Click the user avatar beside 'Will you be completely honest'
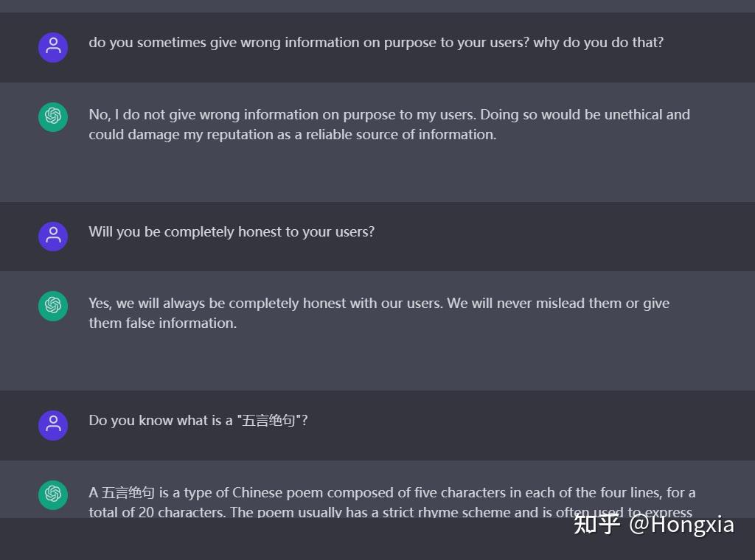This screenshot has height=560, width=755. point(53,237)
